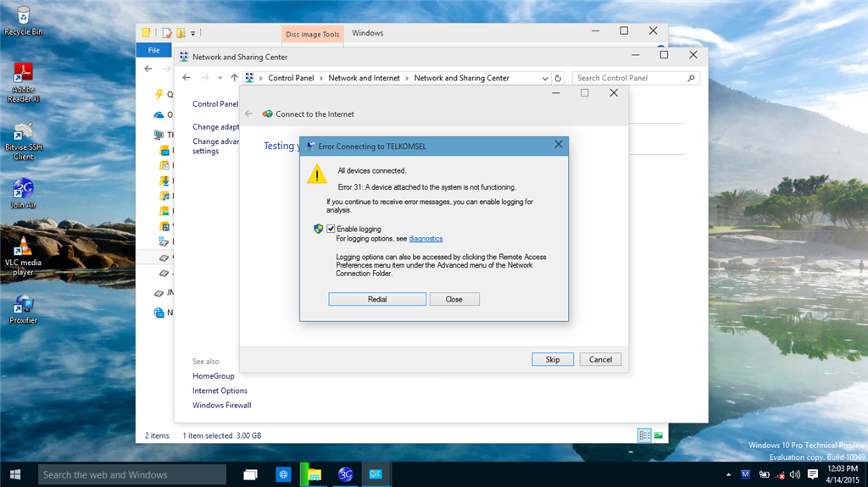This screenshot has height=487, width=868.
Task: Launch Bitvise SSH Client desktop shortcut
Action: click(x=23, y=141)
